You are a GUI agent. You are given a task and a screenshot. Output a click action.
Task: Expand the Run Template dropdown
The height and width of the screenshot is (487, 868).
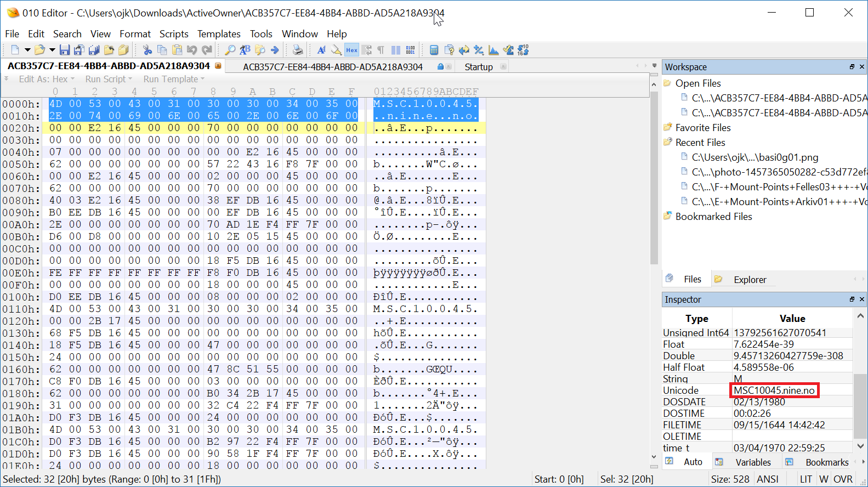point(174,79)
